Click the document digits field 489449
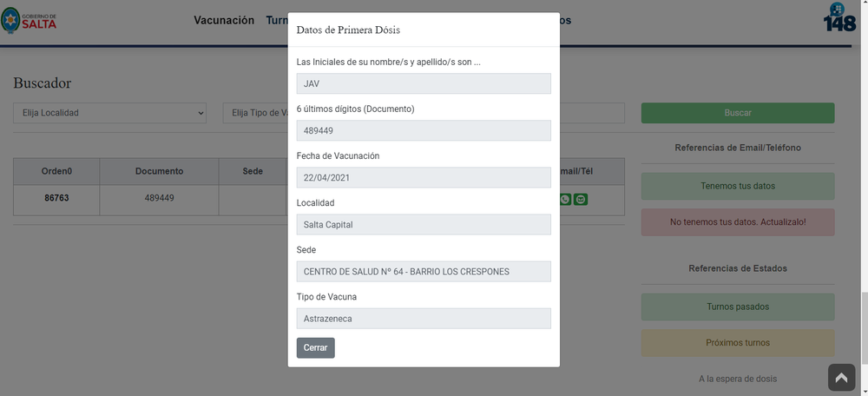This screenshot has height=396, width=868. click(424, 131)
